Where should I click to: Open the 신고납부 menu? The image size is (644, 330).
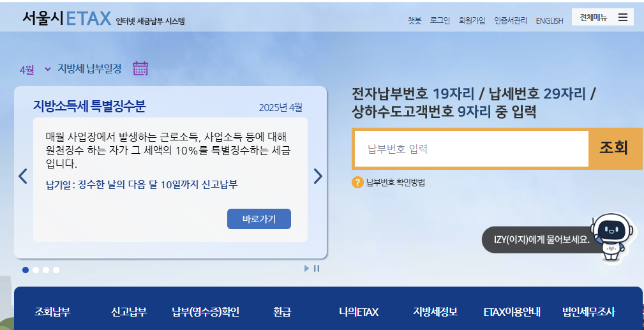(x=128, y=312)
